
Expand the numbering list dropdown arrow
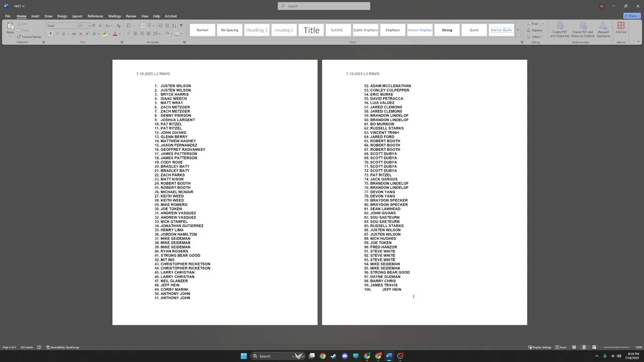(143, 26)
